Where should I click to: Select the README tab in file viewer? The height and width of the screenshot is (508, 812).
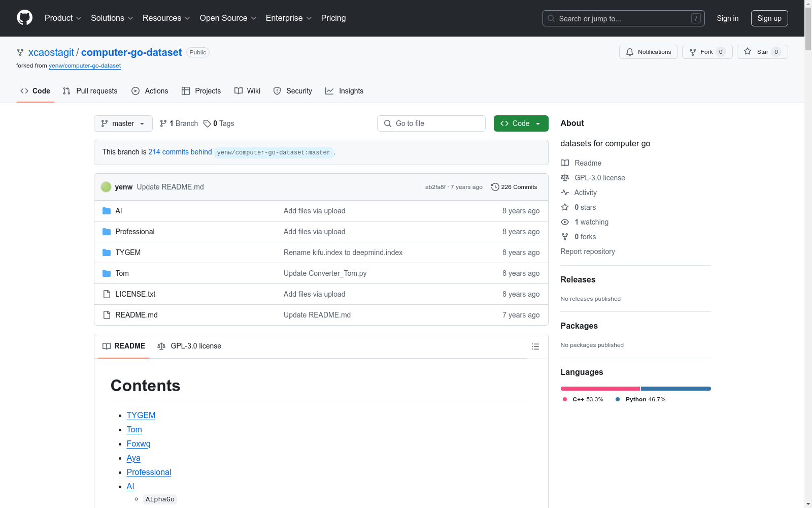124,346
